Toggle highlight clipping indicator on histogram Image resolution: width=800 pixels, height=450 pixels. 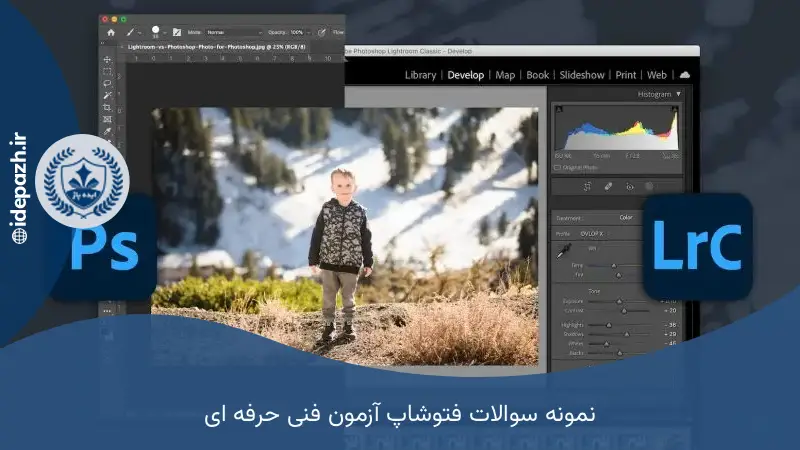point(674,109)
